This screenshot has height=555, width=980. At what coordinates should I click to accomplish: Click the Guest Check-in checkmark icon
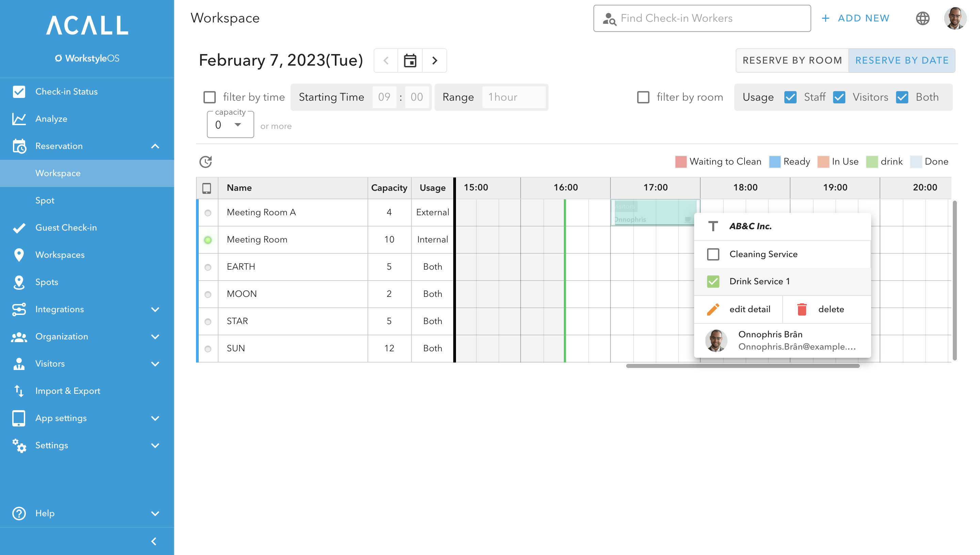19,228
